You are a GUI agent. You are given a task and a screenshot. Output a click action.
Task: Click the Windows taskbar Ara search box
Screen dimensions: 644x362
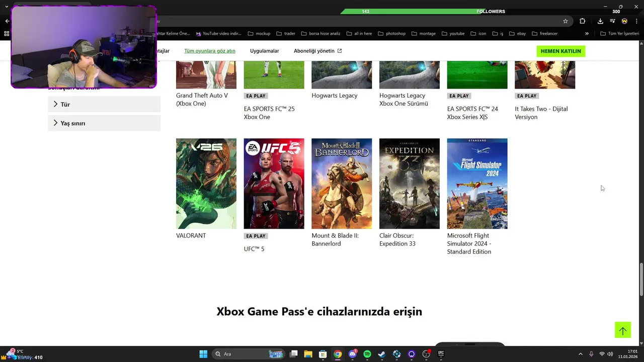(x=249, y=354)
